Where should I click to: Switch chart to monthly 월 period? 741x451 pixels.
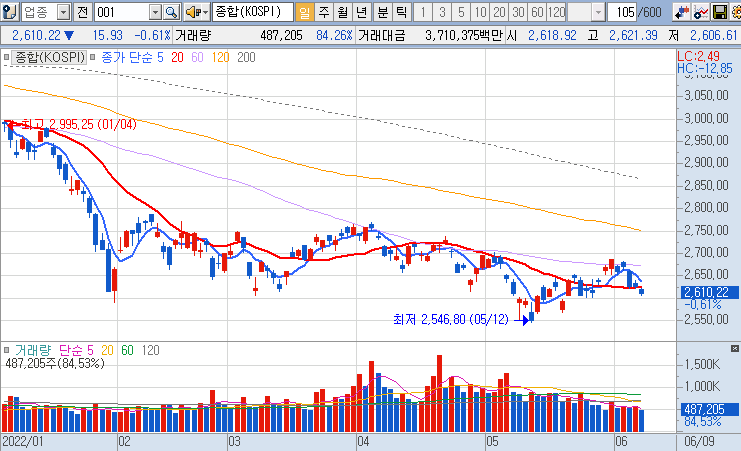point(343,12)
